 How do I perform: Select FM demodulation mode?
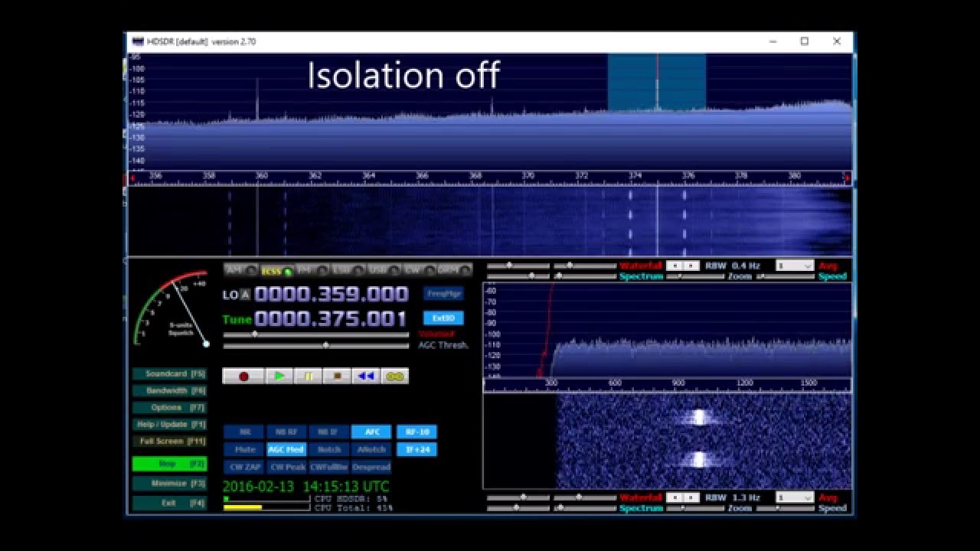click(312, 270)
